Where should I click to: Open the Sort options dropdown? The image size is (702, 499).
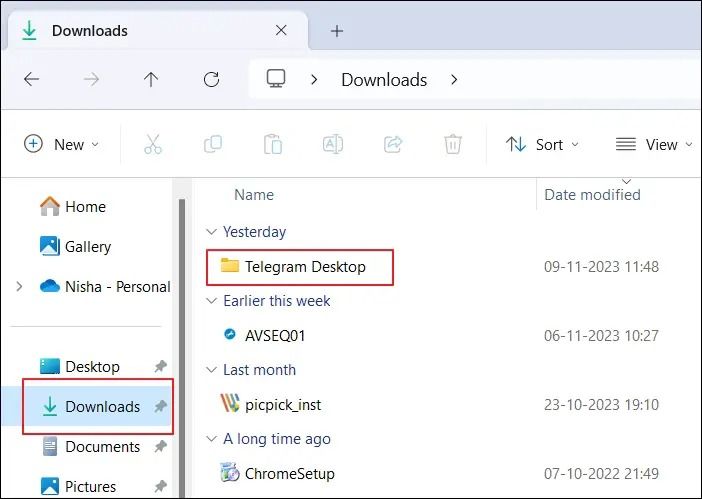(x=542, y=144)
